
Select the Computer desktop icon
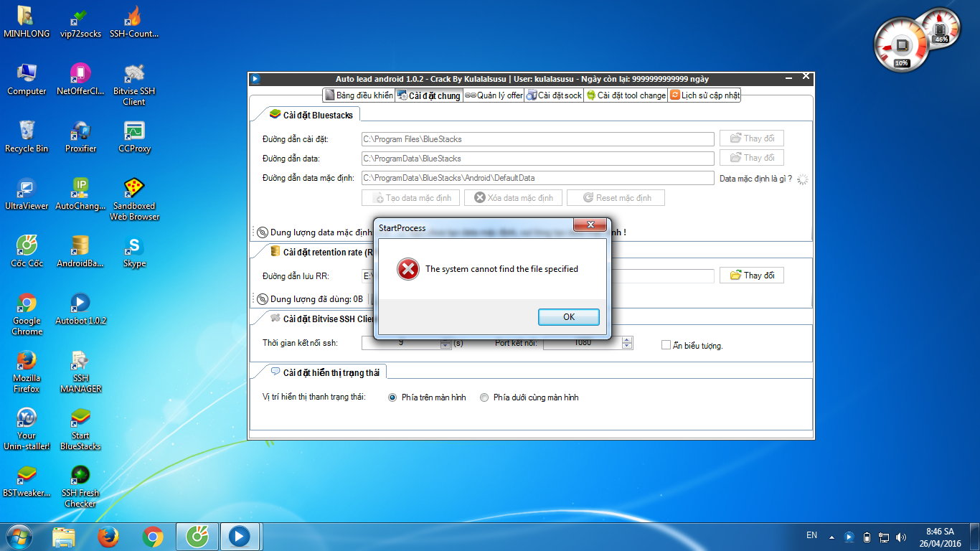27,80
